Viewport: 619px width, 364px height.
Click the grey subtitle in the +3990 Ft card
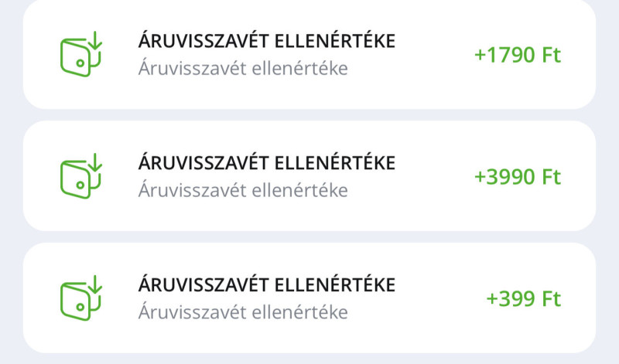tap(243, 189)
